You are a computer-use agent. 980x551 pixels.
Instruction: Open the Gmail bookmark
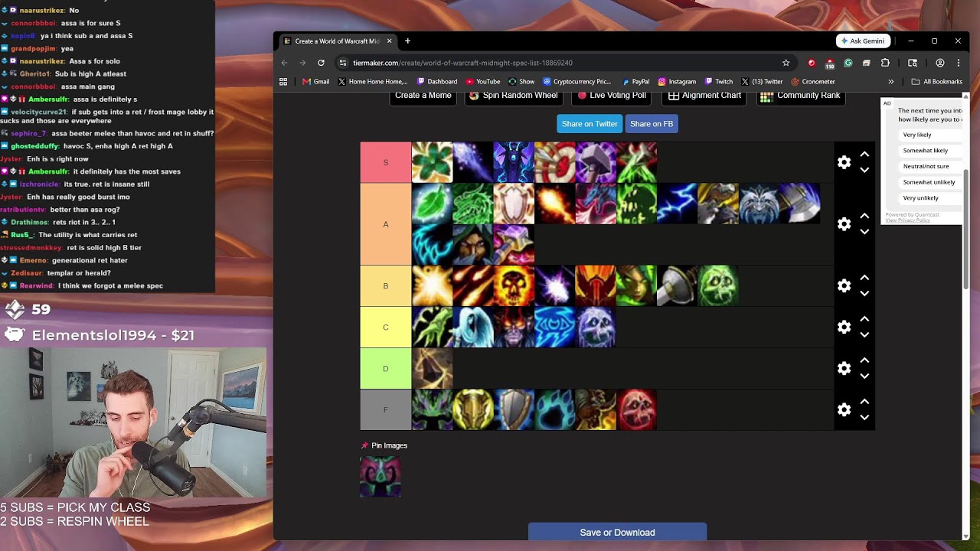pos(315,82)
